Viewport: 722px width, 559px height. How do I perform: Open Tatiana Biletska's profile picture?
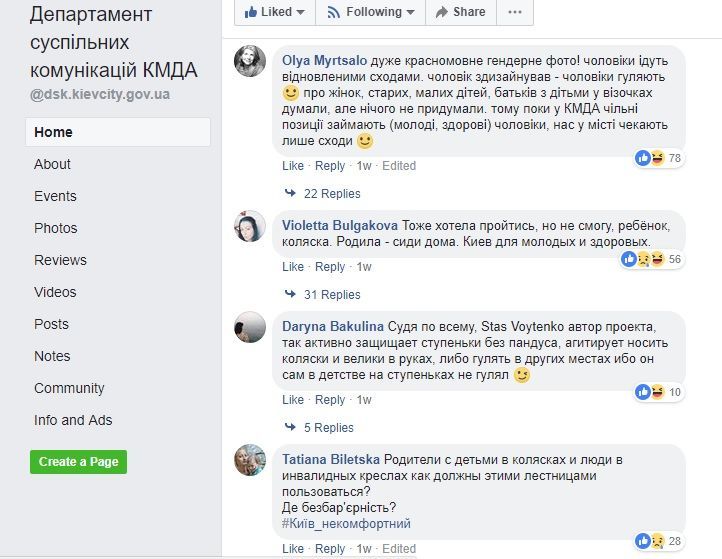pyautogui.click(x=249, y=460)
